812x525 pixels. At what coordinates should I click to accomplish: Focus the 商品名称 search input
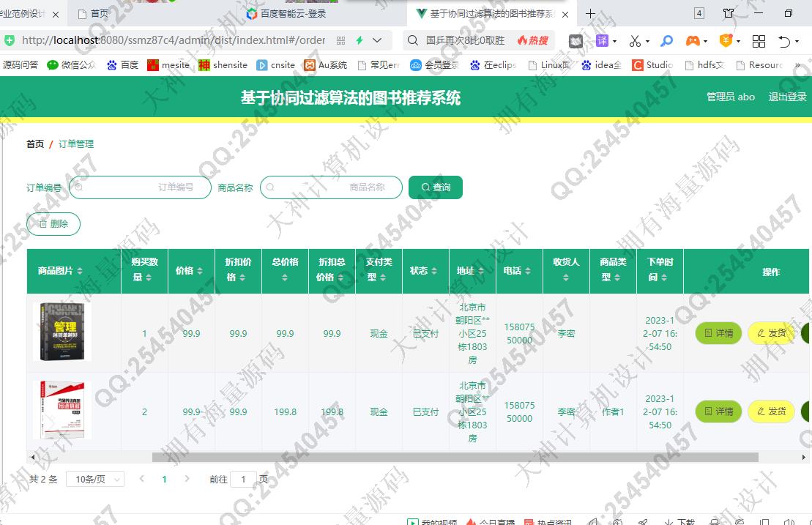(x=331, y=187)
